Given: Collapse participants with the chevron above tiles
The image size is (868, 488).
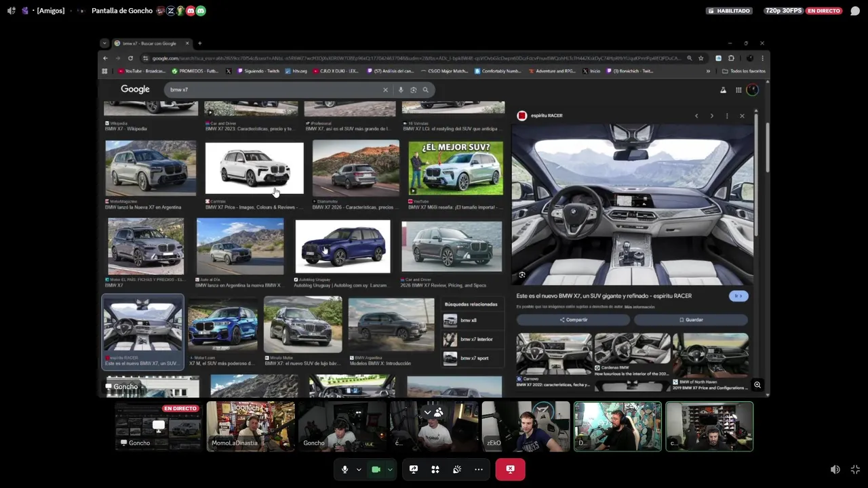Looking at the screenshot, I should pos(427,412).
